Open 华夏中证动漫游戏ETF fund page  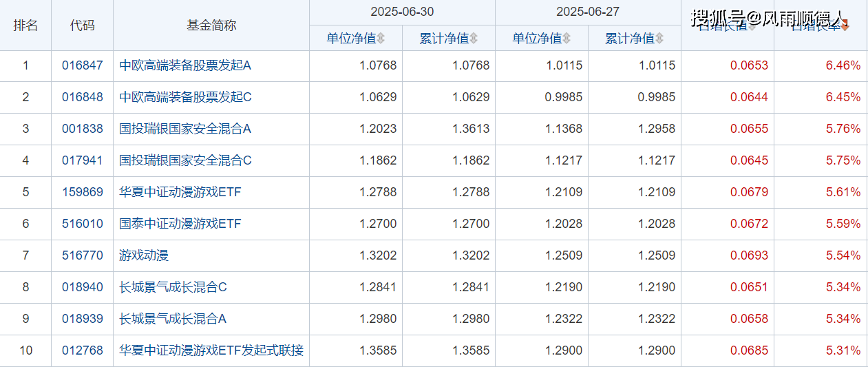click(x=180, y=192)
